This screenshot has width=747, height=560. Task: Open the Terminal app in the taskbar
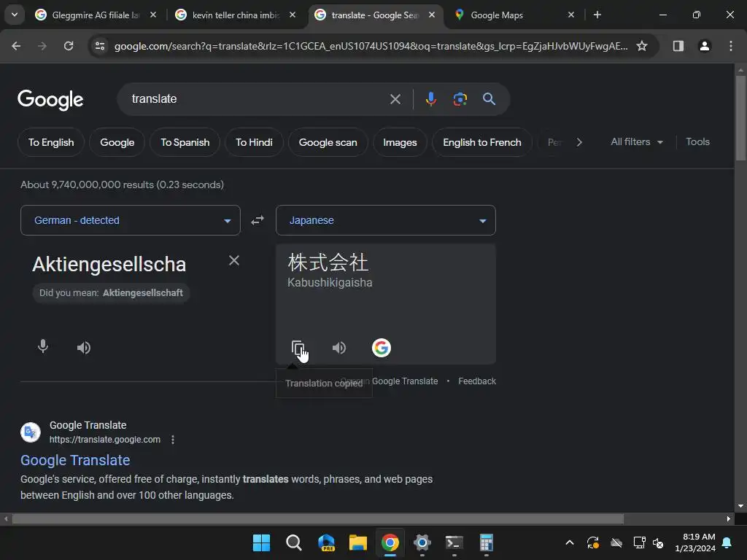point(454,542)
